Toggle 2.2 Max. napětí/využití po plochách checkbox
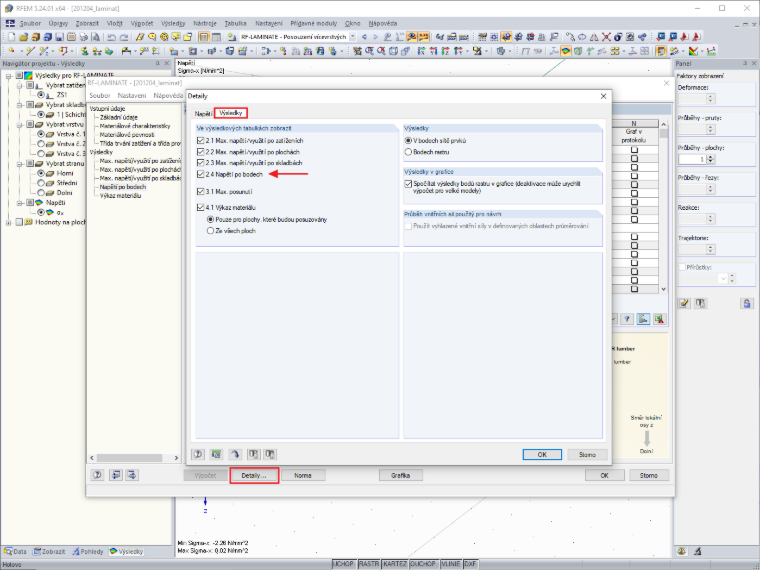 (x=201, y=152)
